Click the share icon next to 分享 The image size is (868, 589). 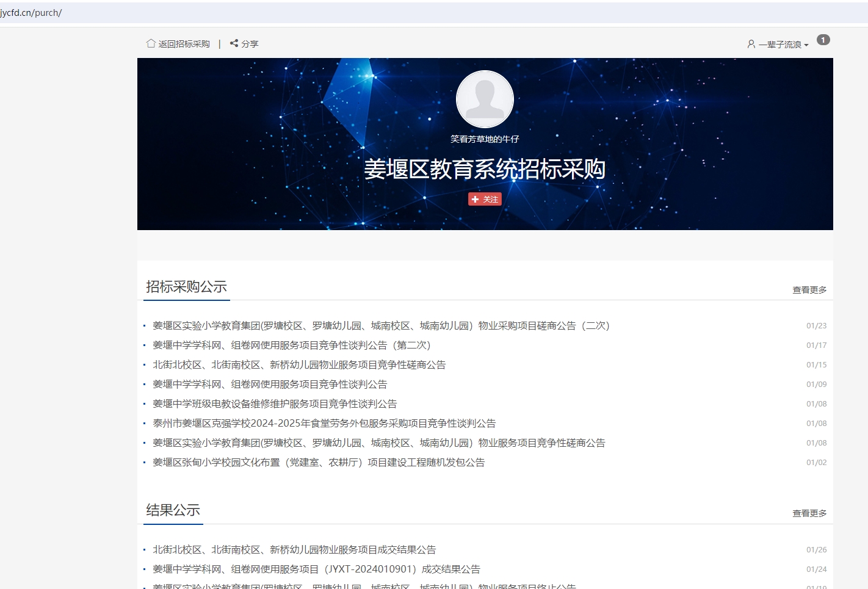pyautogui.click(x=234, y=43)
